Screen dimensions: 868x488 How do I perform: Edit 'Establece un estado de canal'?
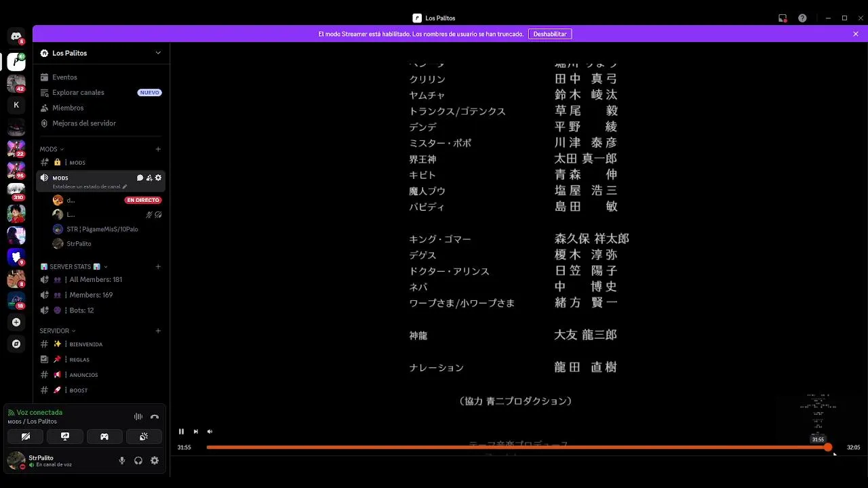(90, 186)
